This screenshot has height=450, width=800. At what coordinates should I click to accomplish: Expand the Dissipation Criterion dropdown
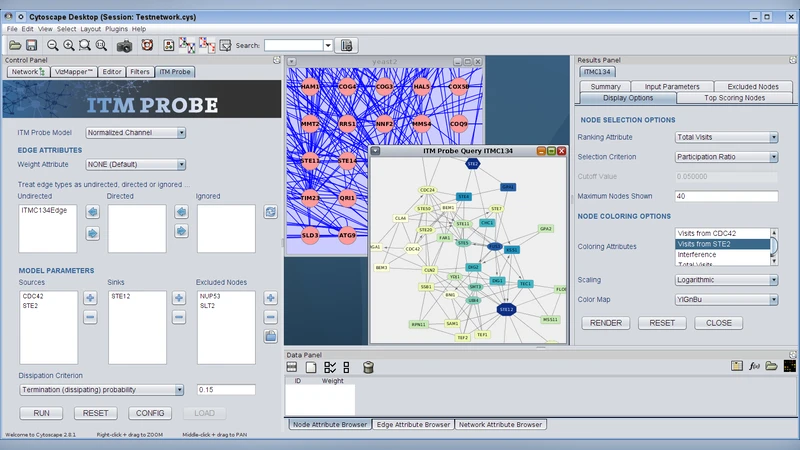pos(101,390)
